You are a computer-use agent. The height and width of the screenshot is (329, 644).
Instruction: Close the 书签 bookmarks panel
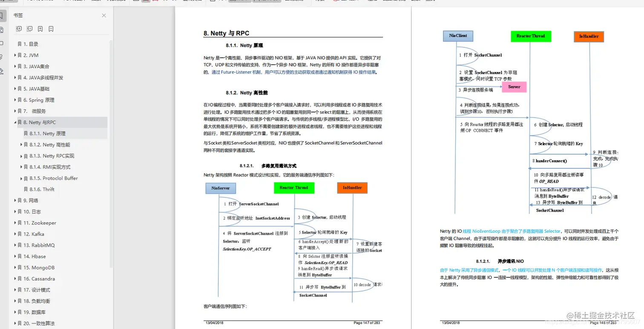(104, 15)
